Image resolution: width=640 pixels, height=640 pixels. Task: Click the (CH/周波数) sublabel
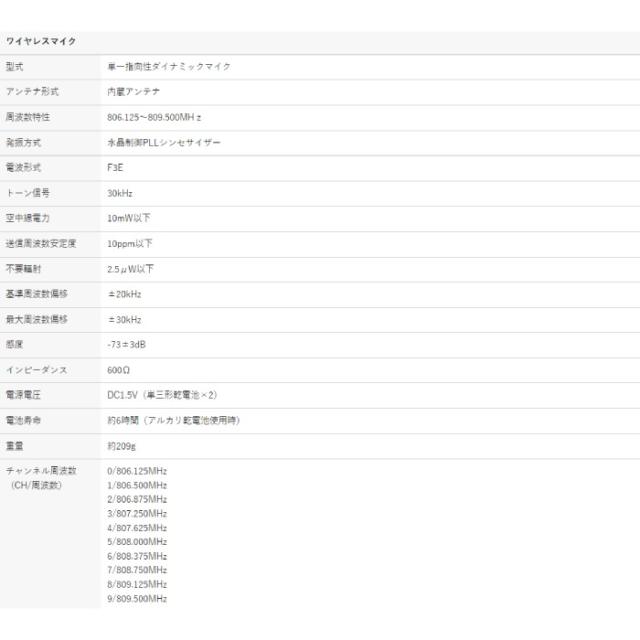click(x=36, y=485)
